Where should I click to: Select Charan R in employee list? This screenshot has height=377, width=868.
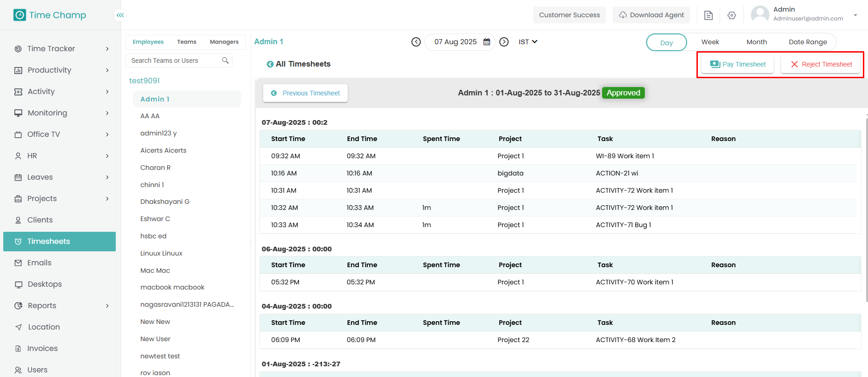coord(156,168)
